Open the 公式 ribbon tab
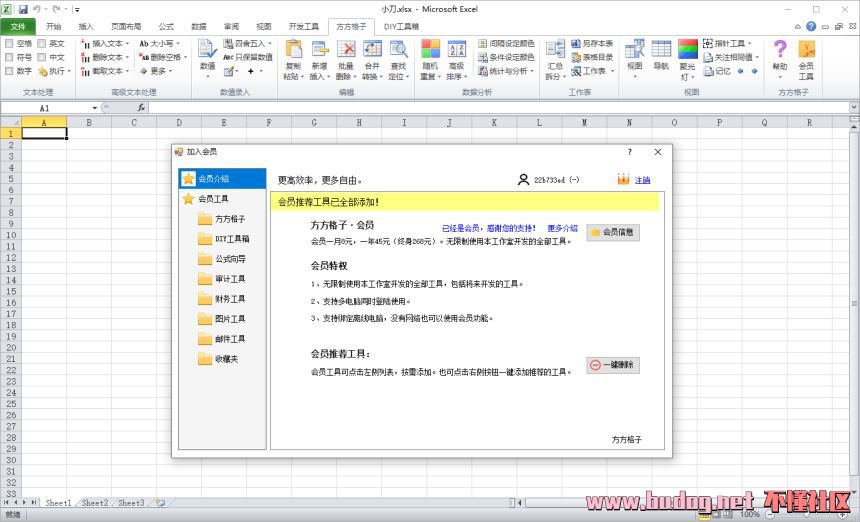This screenshot has height=522, width=860. 166,27
